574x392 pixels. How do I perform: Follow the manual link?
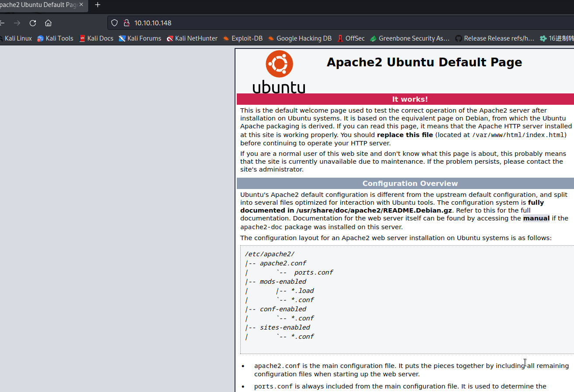[536, 218]
